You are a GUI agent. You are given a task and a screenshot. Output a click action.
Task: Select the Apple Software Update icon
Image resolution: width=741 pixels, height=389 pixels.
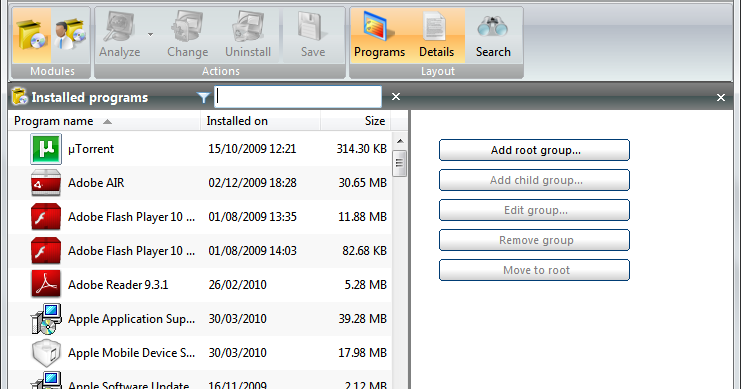pyautogui.click(x=46, y=381)
